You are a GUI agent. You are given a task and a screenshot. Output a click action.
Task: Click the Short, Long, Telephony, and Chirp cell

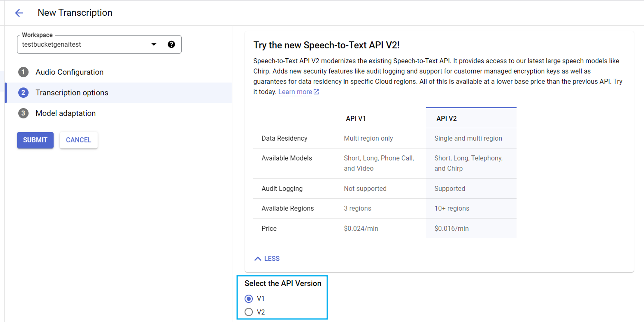click(x=468, y=163)
